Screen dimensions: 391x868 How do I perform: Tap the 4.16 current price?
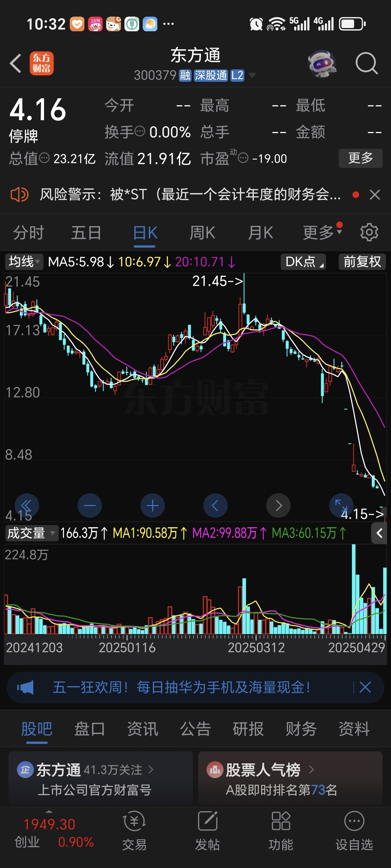pyautogui.click(x=38, y=109)
